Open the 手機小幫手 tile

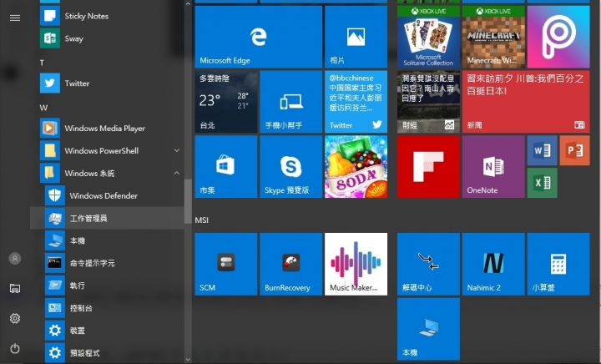pyautogui.click(x=291, y=102)
